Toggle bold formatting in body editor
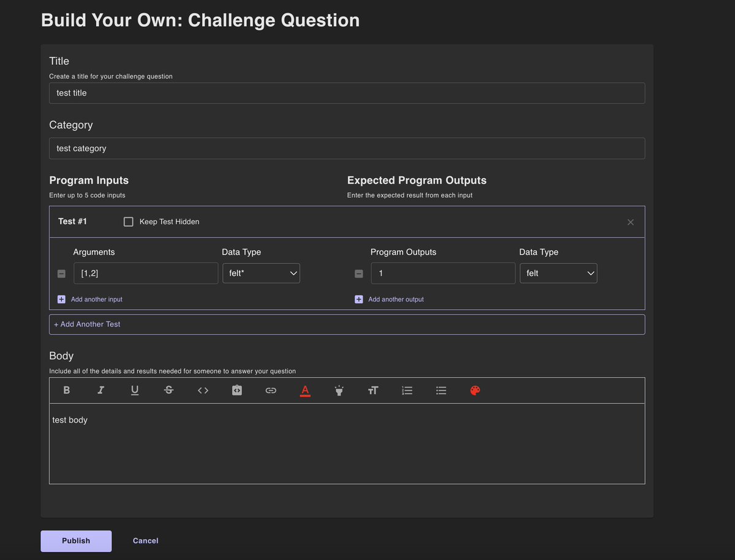This screenshot has height=560, width=735. tap(67, 390)
